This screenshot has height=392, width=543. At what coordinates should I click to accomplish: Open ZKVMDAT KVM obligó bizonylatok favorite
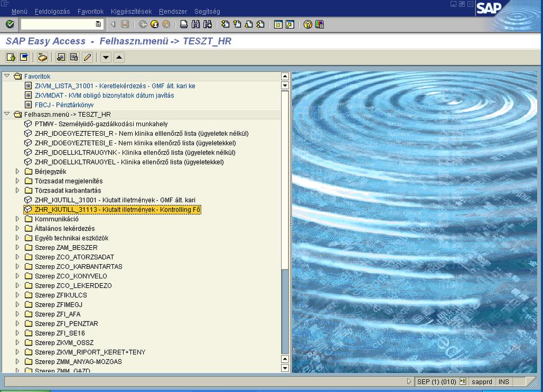104,95
